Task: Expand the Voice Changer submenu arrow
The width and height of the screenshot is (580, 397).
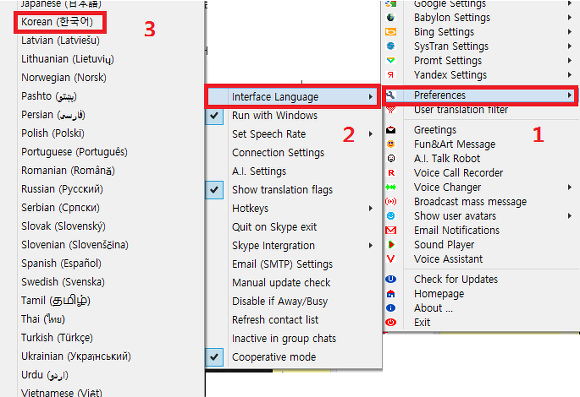Action: pyautogui.click(x=570, y=187)
